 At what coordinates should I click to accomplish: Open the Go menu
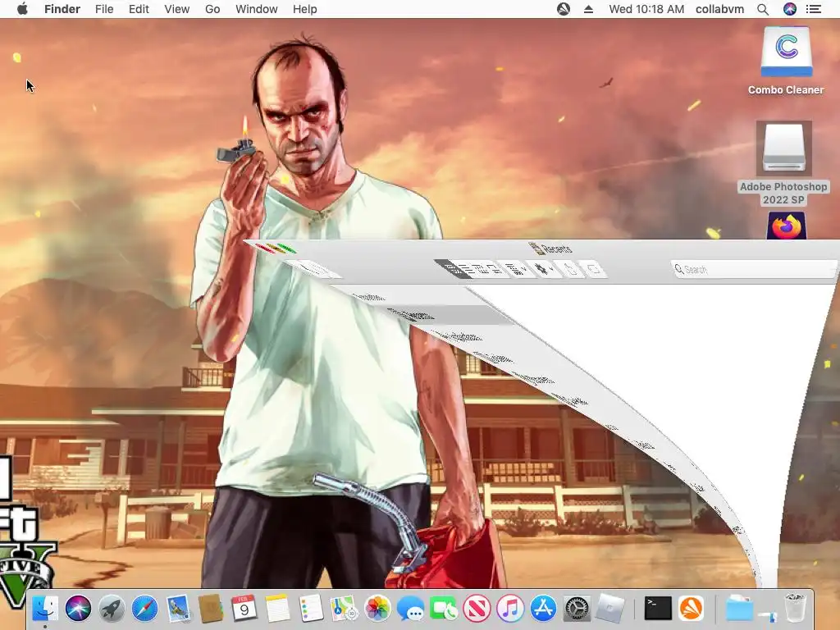click(212, 9)
